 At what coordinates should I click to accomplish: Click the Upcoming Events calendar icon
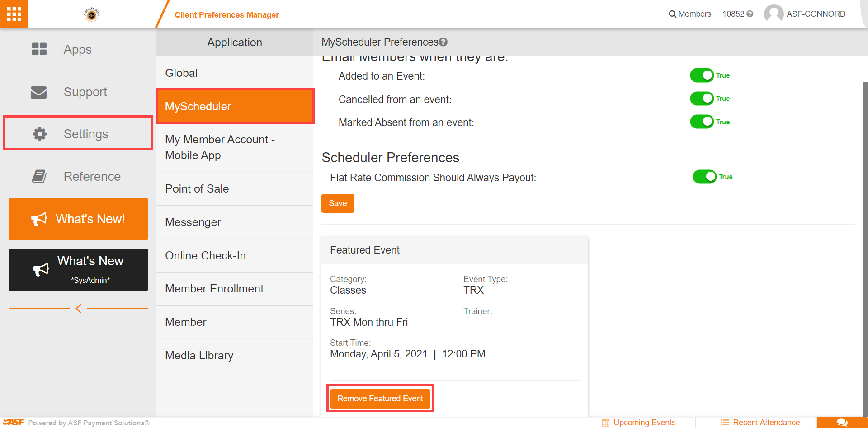click(x=606, y=423)
